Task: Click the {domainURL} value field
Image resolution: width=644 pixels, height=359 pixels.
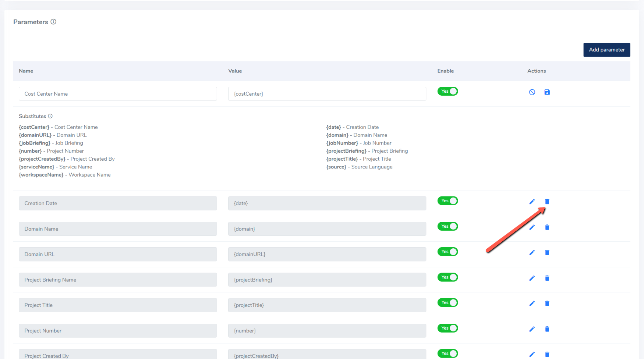Action: tap(327, 254)
